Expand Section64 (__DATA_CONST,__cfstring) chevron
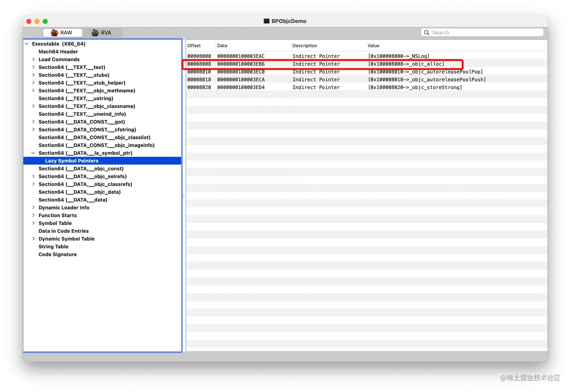 [x=33, y=129]
